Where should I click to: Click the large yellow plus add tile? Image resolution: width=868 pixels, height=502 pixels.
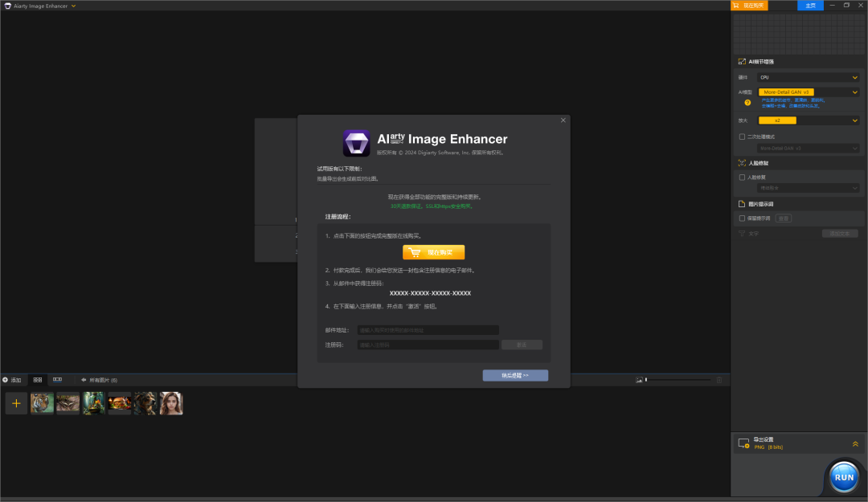click(16, 403)
